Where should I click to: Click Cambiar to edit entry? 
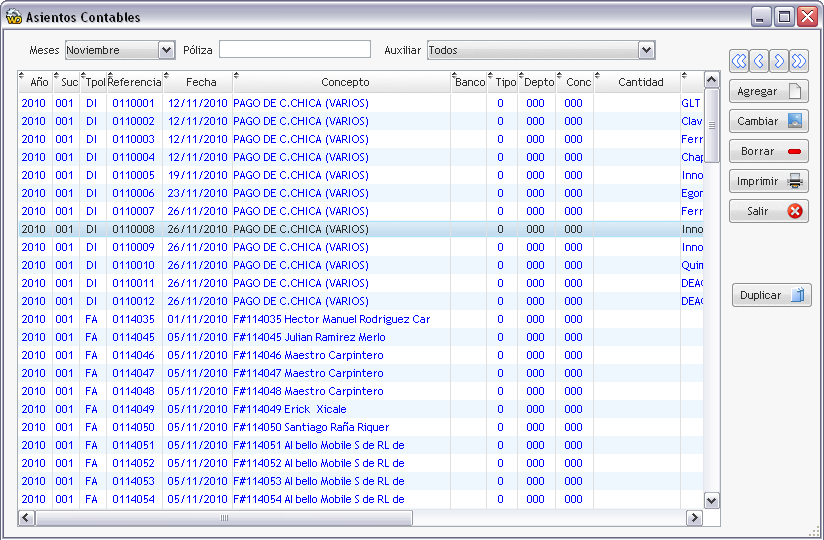click(x=769, y=121)
